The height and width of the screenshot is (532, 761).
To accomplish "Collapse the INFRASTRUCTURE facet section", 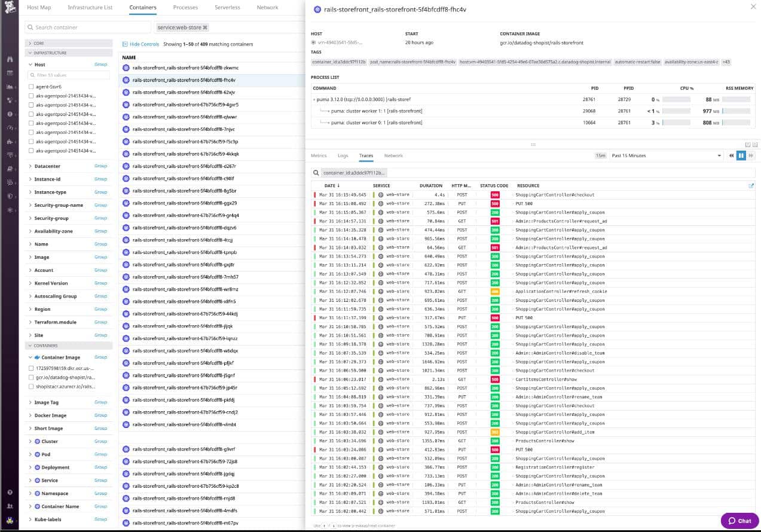I will click(69, 53).
